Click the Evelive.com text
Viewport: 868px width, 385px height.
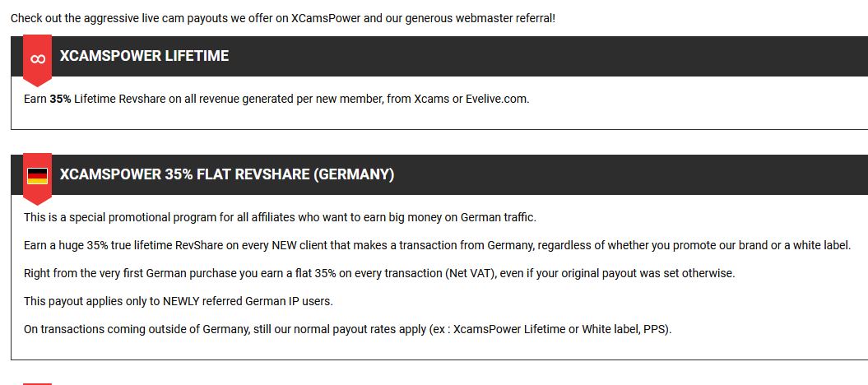tap(497, 99)
